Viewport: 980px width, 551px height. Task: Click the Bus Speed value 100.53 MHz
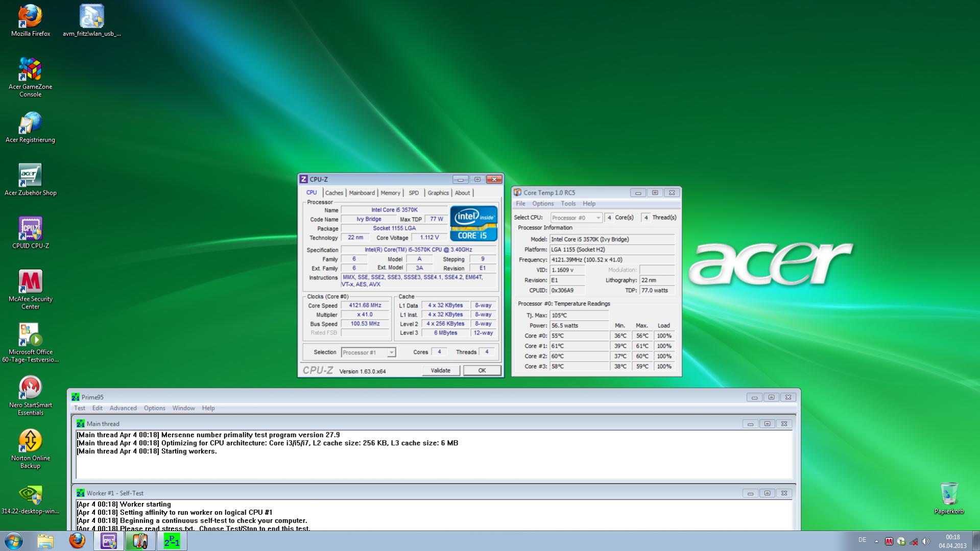365,324
